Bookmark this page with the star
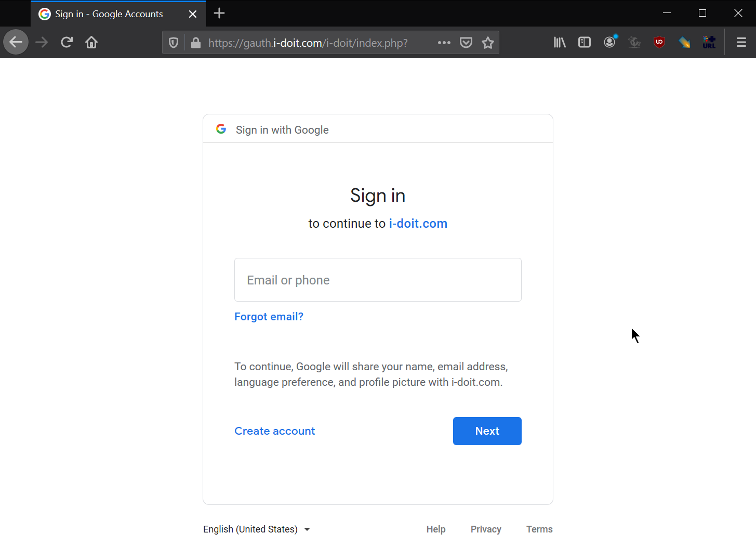The image size is (756, 559). [488, 43]
